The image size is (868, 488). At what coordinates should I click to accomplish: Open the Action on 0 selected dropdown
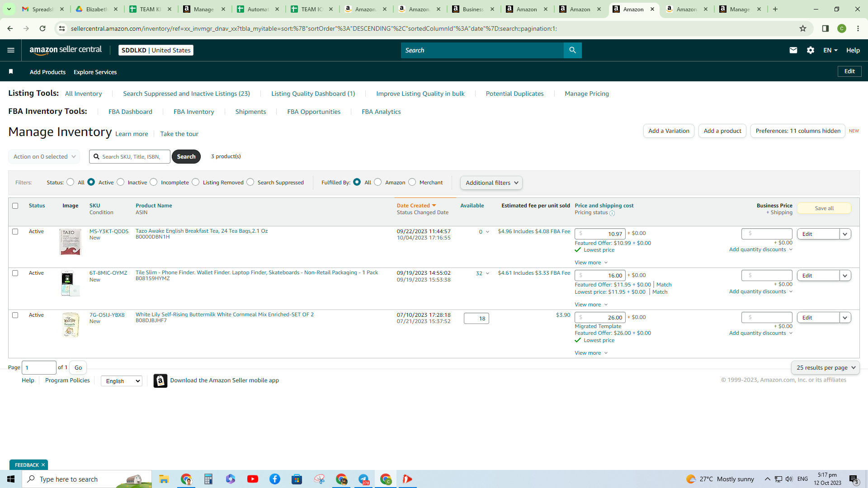44,157
